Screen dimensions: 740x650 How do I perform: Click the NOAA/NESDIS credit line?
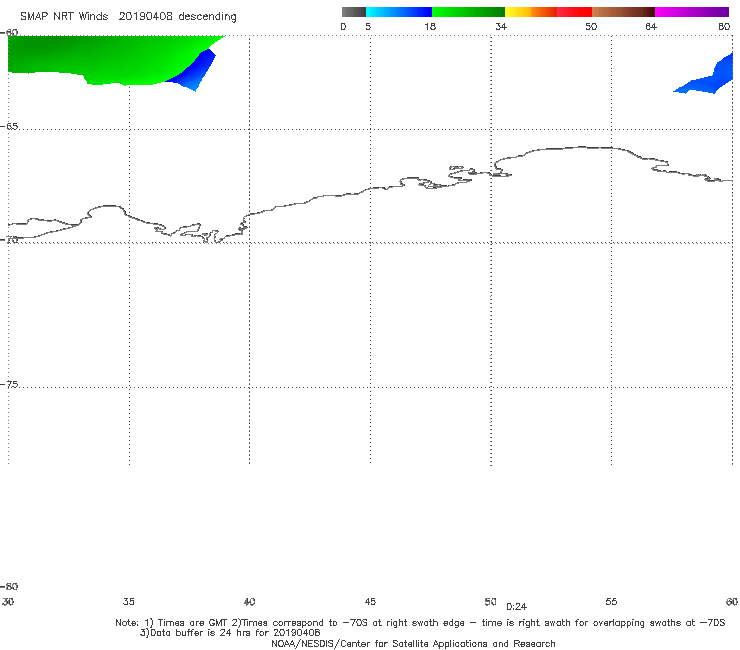(x=413, y=643)
